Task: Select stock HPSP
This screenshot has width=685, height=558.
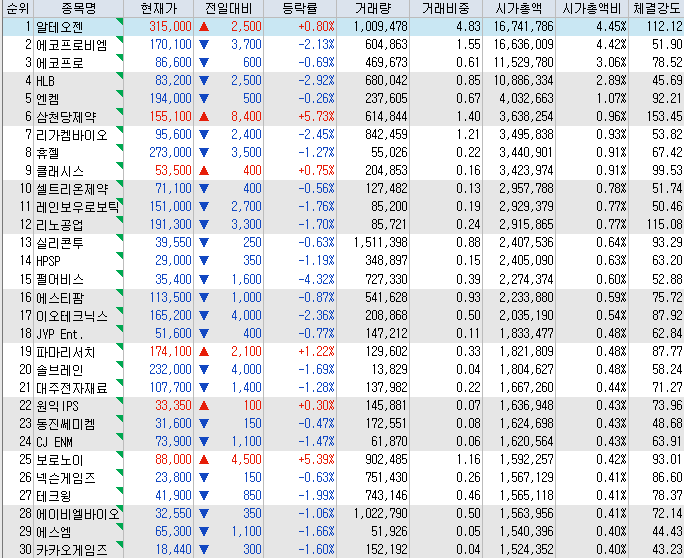Action: tap(48, 261)
